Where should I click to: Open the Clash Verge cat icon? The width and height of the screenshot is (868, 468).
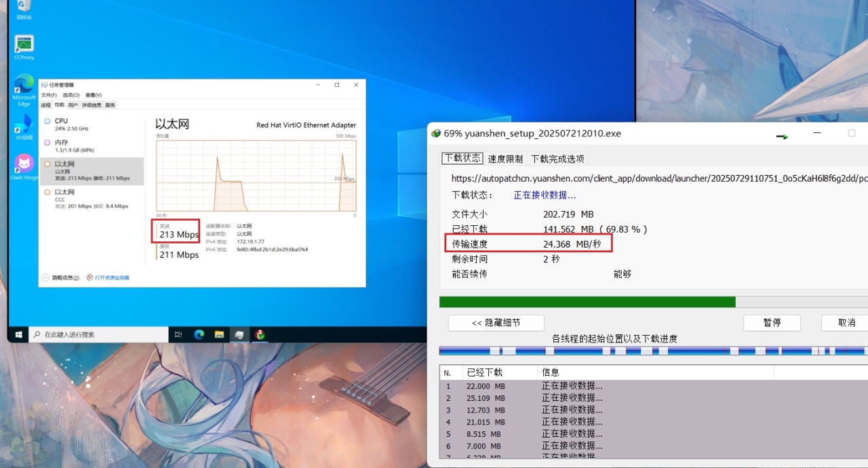pyautogui.click(x=24, y=167)
